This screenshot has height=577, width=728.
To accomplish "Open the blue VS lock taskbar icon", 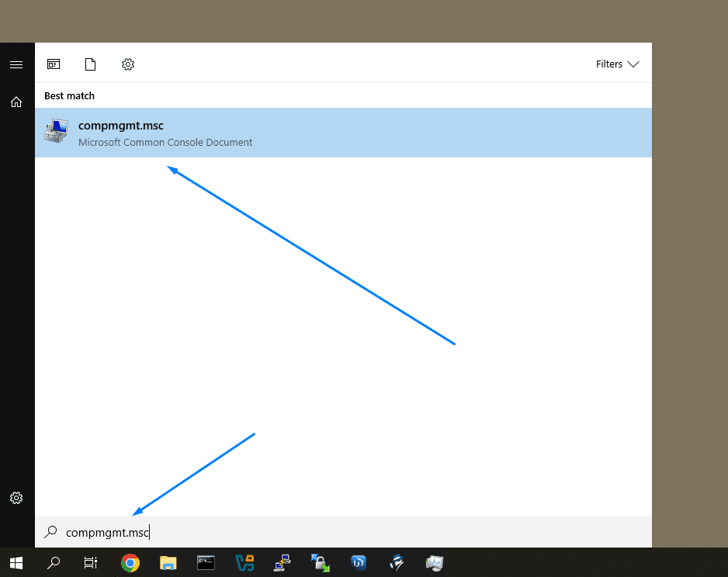I will (244, 562).
